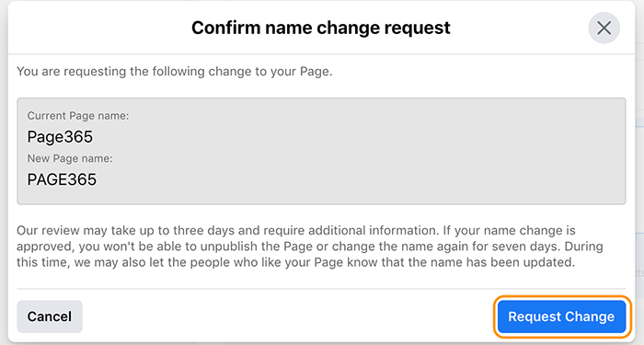The image size is (644, 345).
Task: Click the dimmed background at the right edge
Action: pyautogui.click(x=639, y=173)
